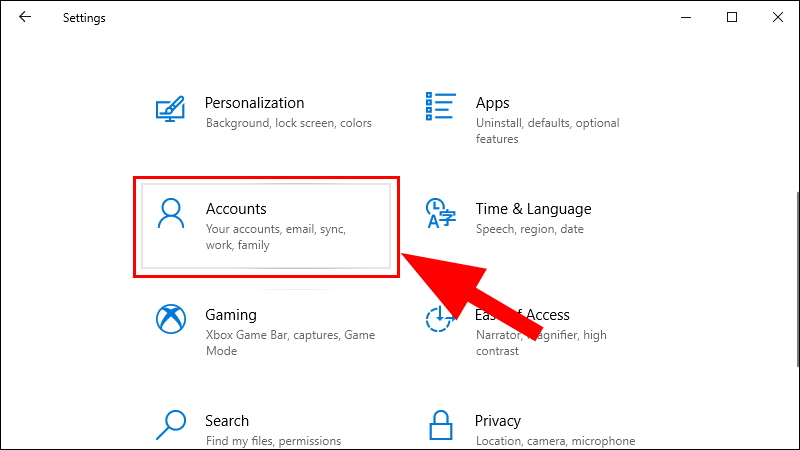The height and width of the screenshot is (450, 800).
Task: Click the Time & Language icon
Action: tap(441, 214)
